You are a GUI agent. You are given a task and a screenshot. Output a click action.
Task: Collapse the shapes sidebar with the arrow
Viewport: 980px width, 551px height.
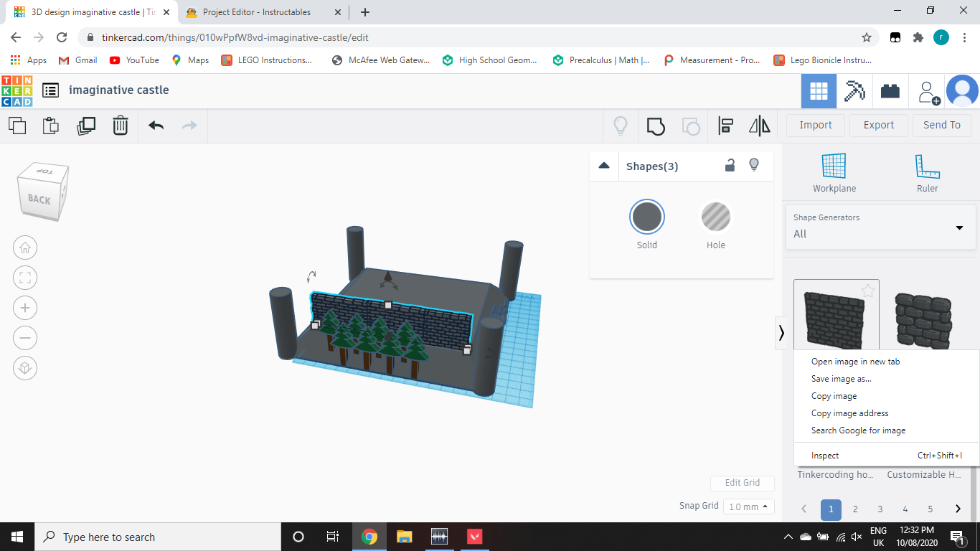(781, 333)
